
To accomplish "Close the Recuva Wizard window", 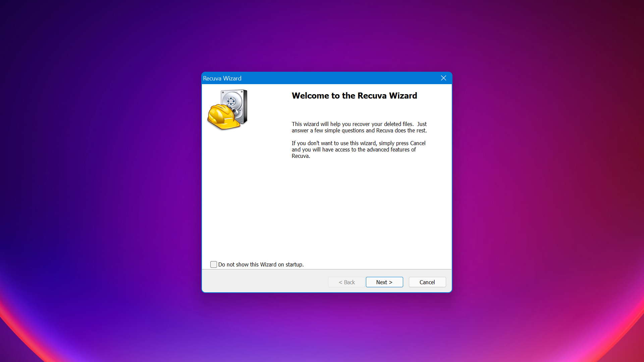I will 443,78.
